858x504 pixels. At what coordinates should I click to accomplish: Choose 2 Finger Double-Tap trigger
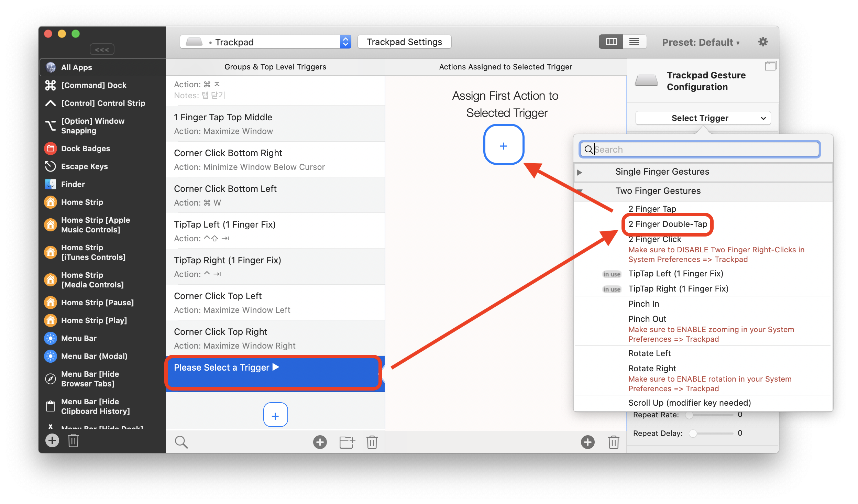(668, 224)
